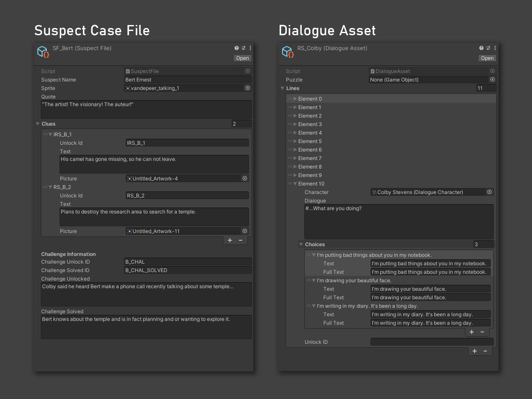The width and height of the screenshot is (532, 399).
Task: Expand Element 3 in Lines list
Action: click(295, 124)
